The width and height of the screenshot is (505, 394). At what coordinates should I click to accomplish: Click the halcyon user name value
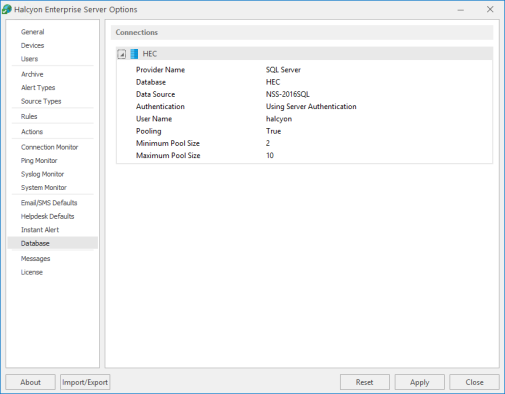pyautogui.click(x=279, y=119)
